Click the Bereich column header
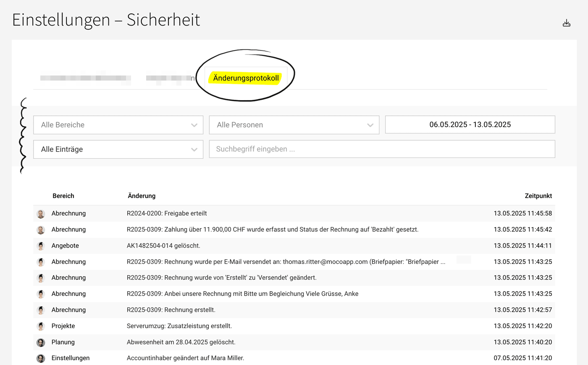 (63, 196)
